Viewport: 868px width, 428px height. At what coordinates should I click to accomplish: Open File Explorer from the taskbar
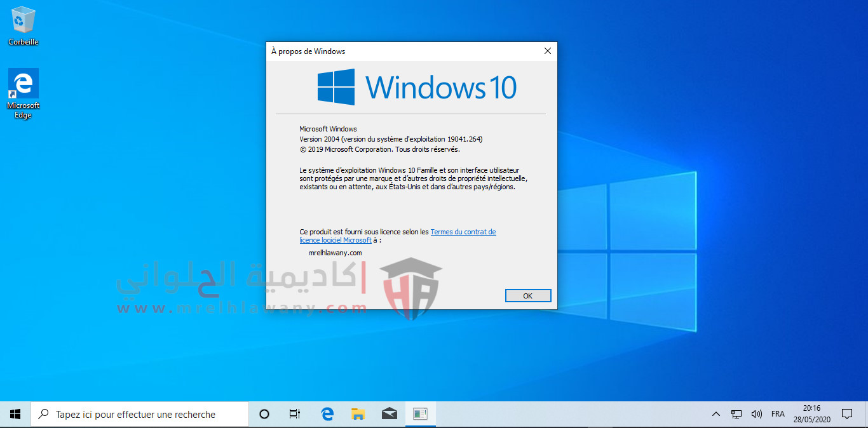(358, 414)
